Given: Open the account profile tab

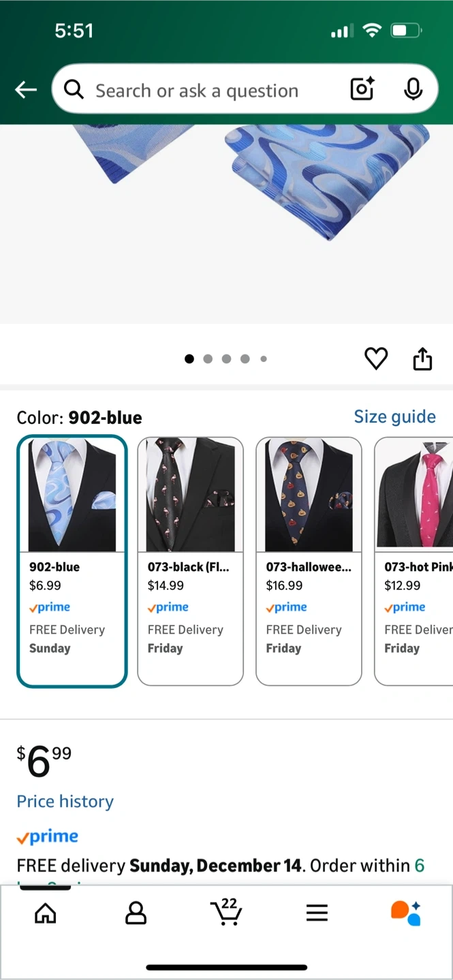Looking at the screenshot, I should [x=136, y=913].
